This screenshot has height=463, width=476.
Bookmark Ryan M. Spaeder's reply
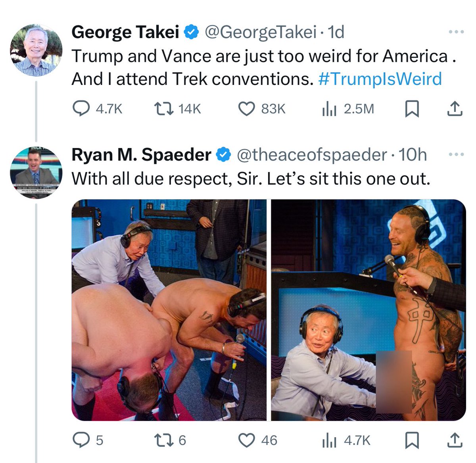pyautogui.click(x=412, y=440)
